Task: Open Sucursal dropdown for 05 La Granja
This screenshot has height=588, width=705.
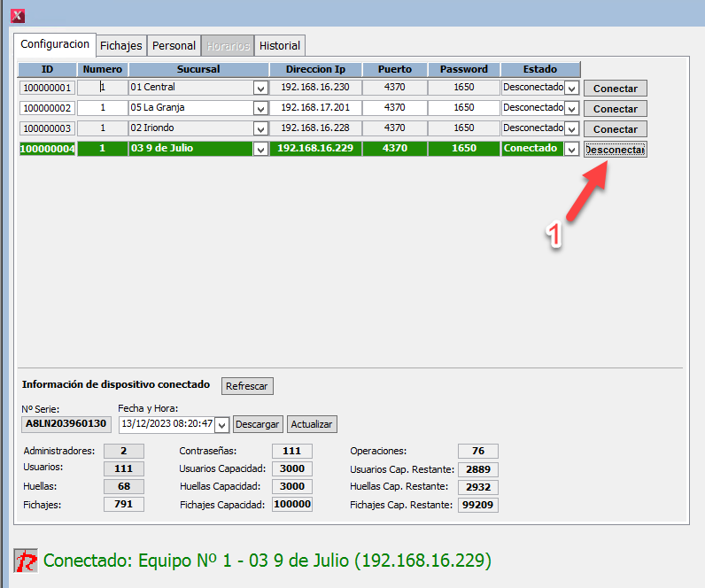Action: 260,108
